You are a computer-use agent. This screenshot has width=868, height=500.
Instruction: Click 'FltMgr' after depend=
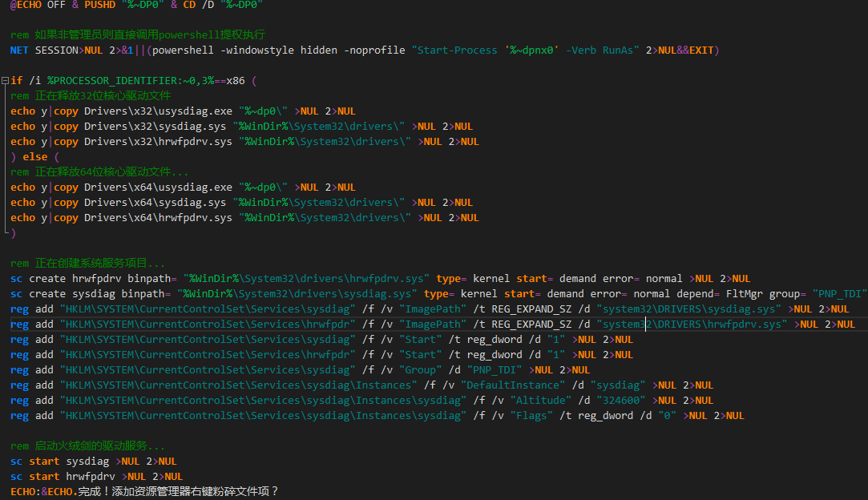tap(745, 294)
